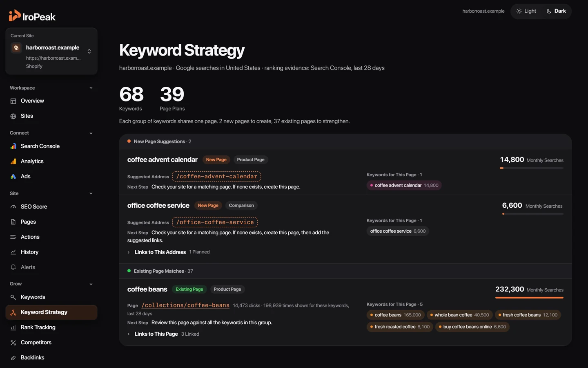Click the Ads logo icon
Screen dimensions: 588x368
point(13,177)
